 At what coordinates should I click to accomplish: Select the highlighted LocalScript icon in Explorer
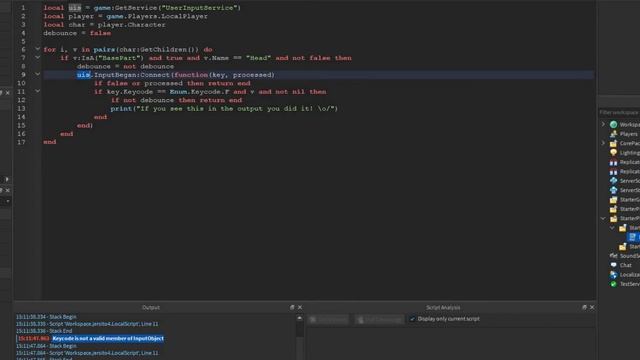point(633,237)
